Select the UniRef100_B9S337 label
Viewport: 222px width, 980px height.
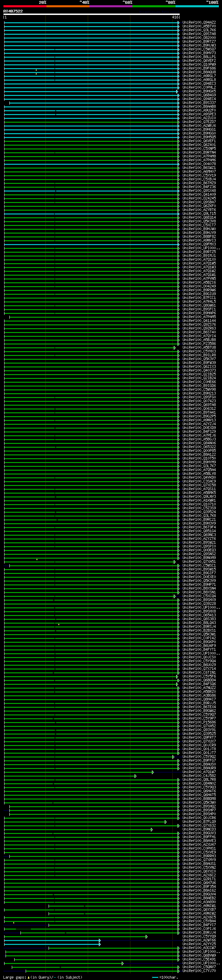(199, 103)
